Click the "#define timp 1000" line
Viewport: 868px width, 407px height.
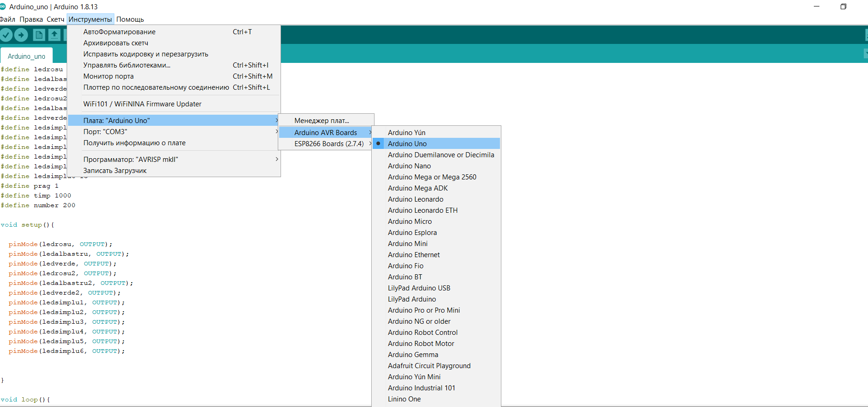pyautogui.click(x=36, y=196)
